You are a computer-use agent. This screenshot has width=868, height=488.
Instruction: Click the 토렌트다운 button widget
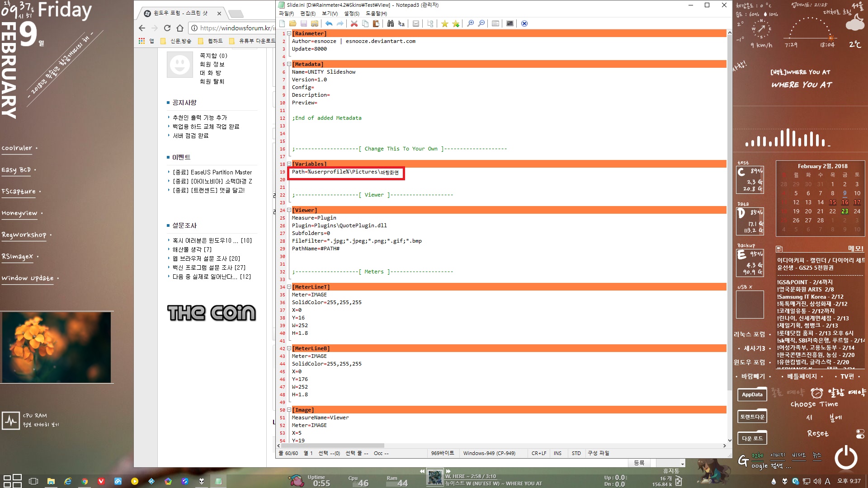tap(752, 417)
